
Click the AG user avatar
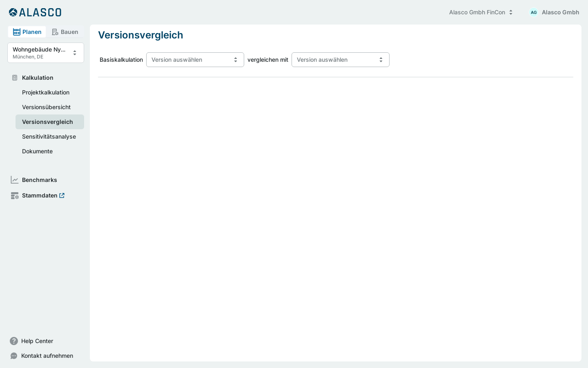[x=534, y=12]
